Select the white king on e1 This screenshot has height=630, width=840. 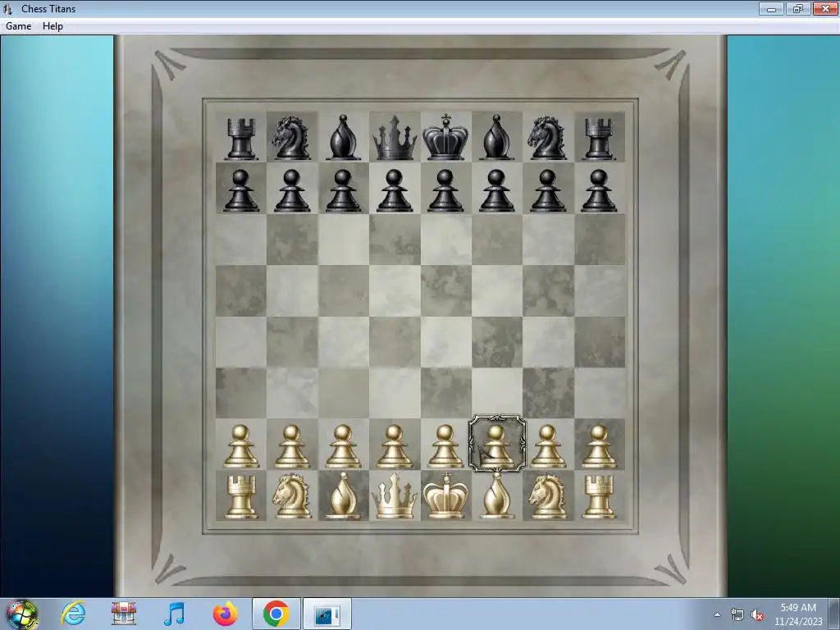445,496
